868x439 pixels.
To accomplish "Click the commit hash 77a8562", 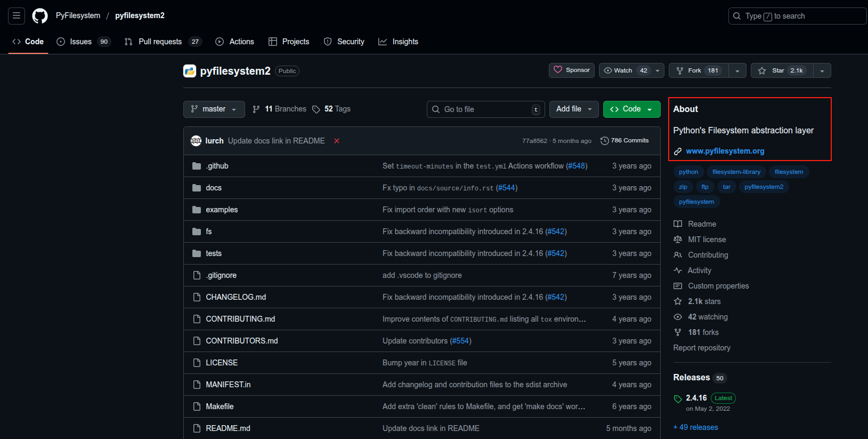I will (x=534, y=141).
